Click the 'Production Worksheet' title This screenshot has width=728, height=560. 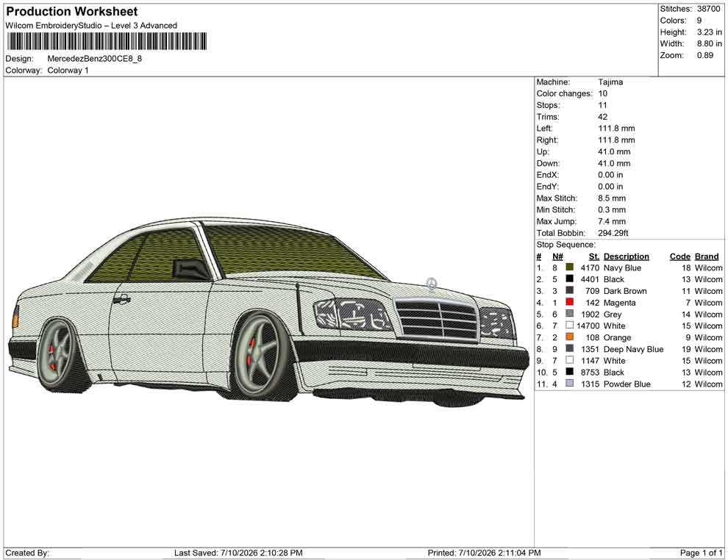click(x=72, y=12)
